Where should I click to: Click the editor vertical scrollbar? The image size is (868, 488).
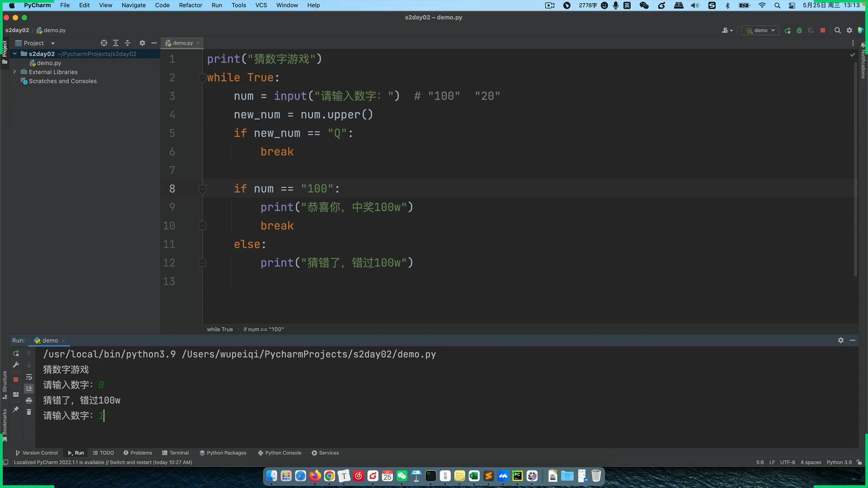click(x=855, y=167)
